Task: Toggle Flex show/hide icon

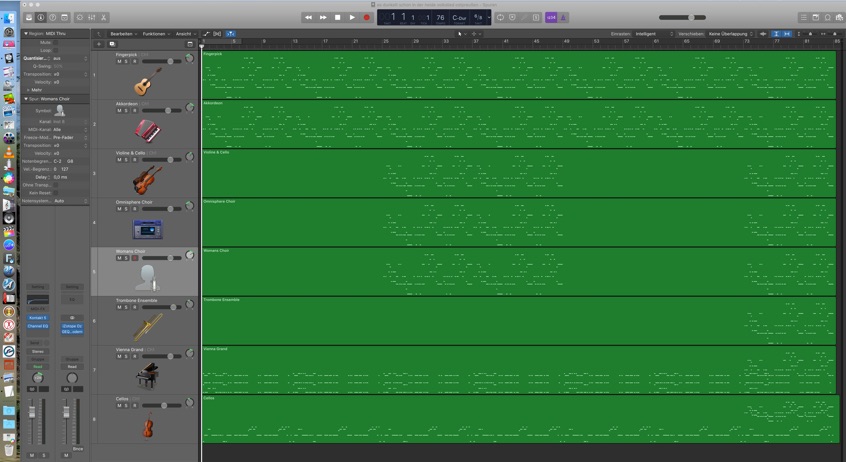Action: click(x=217, y=33)
